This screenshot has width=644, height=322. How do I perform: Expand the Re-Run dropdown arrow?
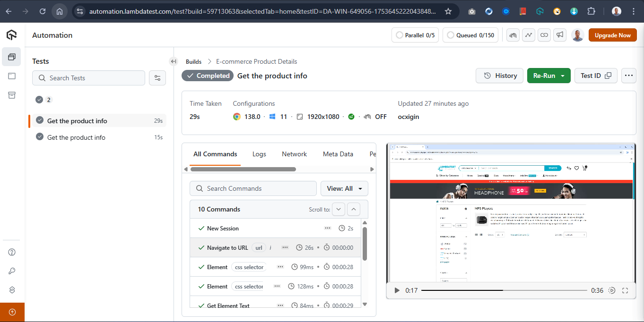(x=563, y=76)
